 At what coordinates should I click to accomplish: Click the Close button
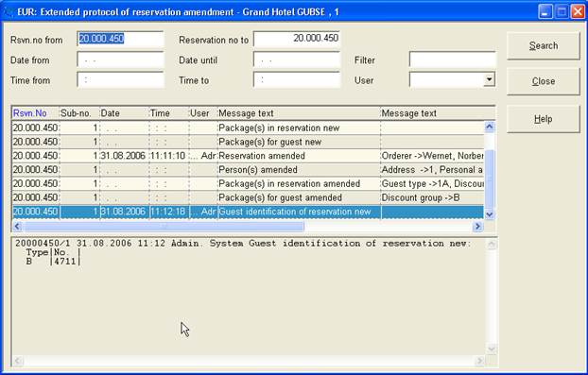point(543,81)
